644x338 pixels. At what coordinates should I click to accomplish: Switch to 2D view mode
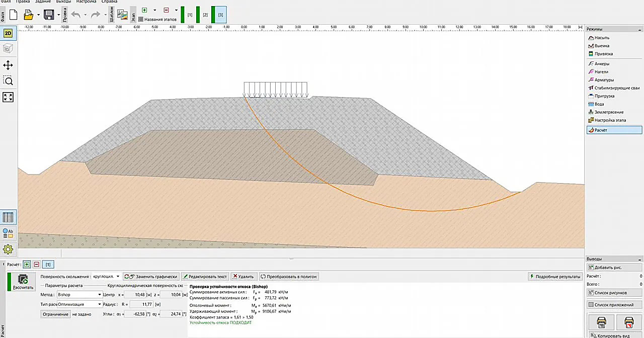[8, 33]
